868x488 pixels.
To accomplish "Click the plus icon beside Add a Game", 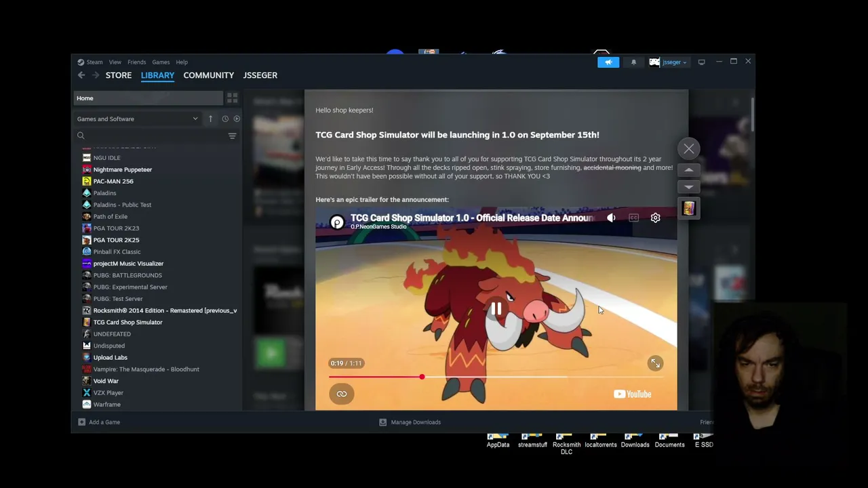I will 81,422.
